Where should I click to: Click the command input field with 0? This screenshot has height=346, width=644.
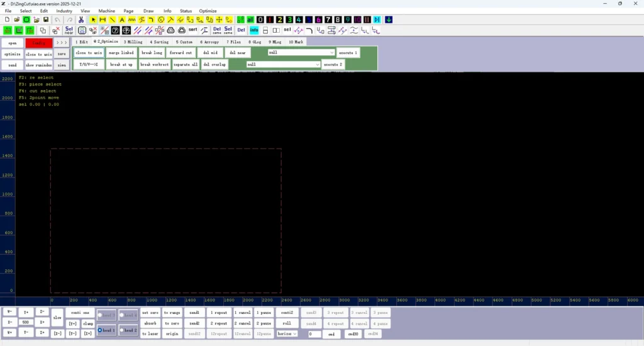point(314,334)
